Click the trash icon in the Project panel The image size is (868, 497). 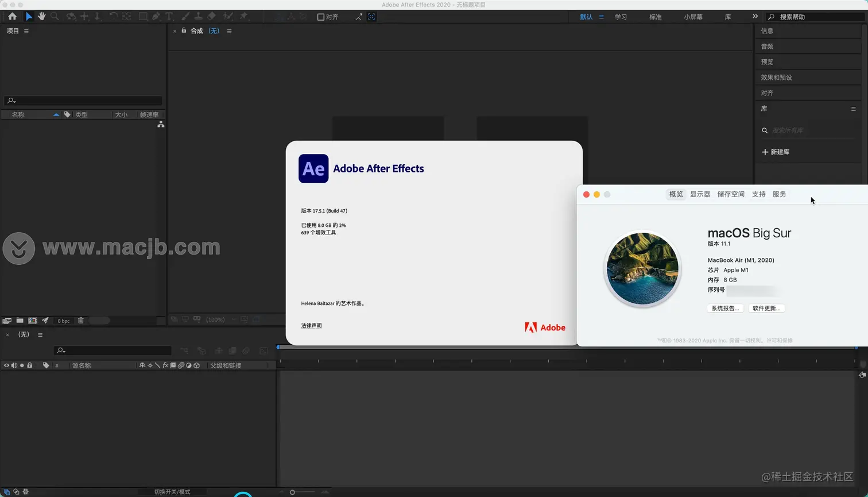point(81,321)
